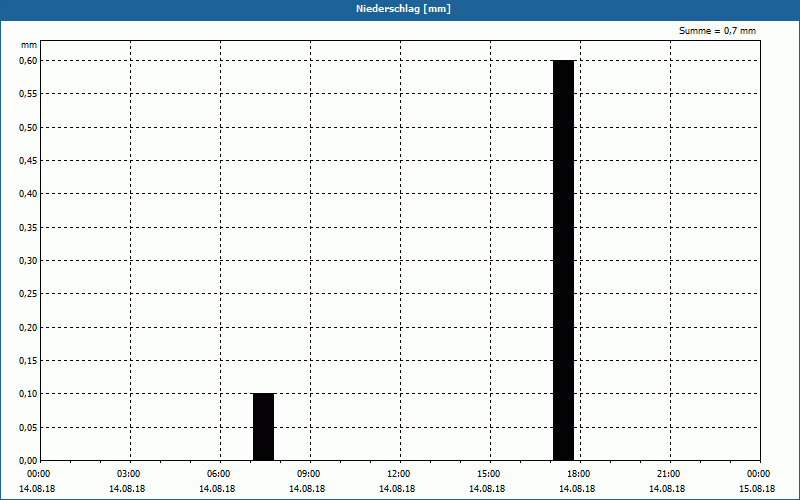Click the 15.08.18 date label
Viewport: 800px width, 500px height.
pyautogui.click(x=757, y=489)
